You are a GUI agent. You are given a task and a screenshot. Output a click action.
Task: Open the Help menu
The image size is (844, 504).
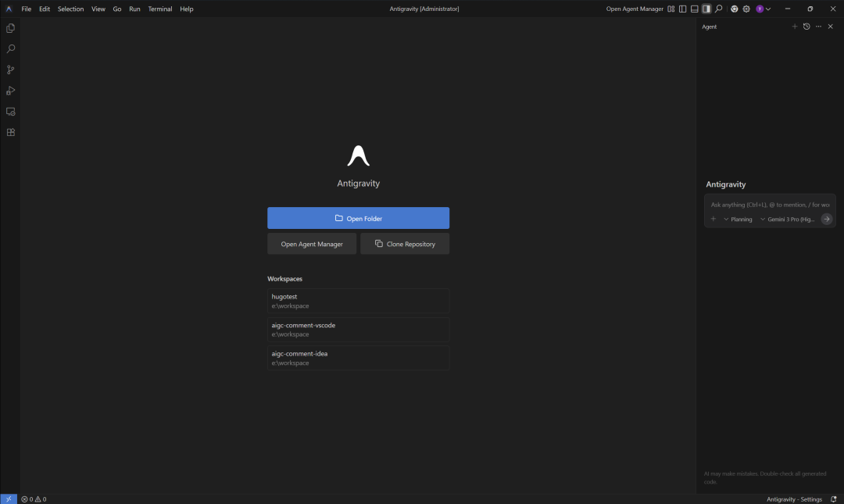(186, 9)
